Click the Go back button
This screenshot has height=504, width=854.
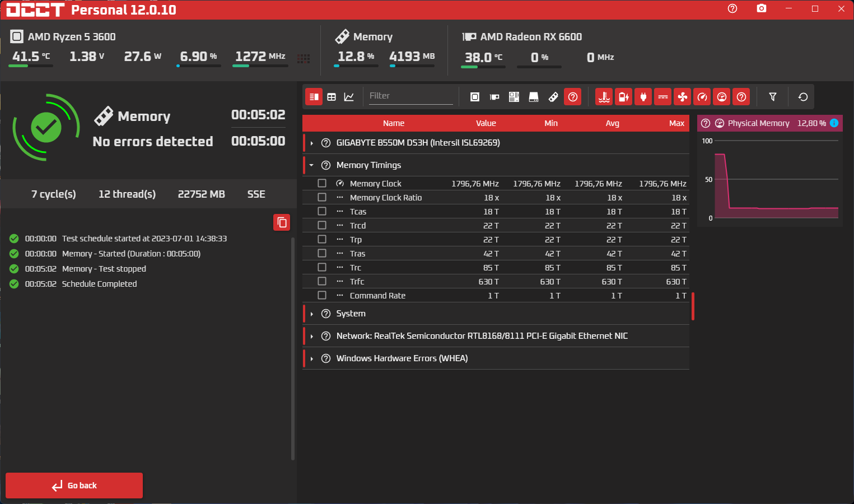point(74,486)
